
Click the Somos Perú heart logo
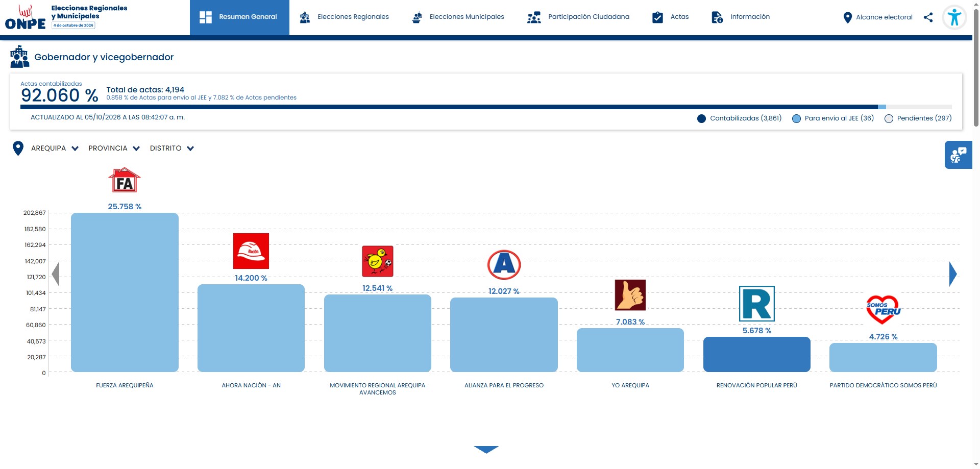tap(883, 310)
